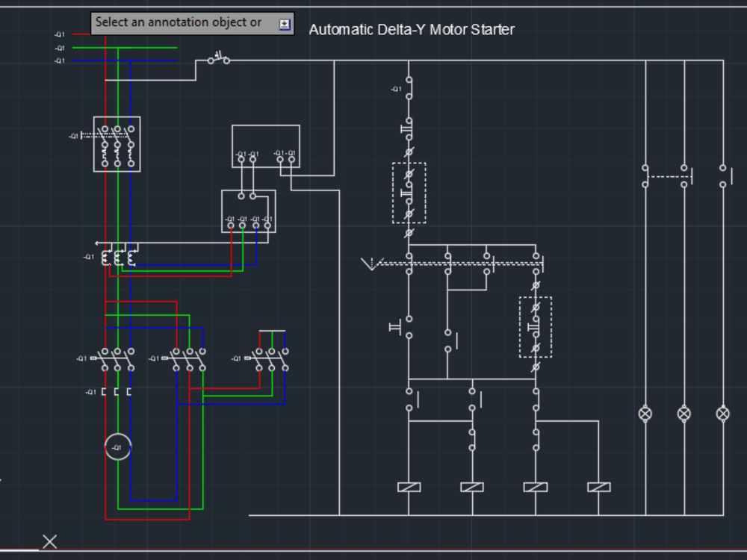Screen dimensions: 747x560
Task: Pick the rightmost indicator lamp symbol
Action: pyautogui.click(x=722, y=414)
